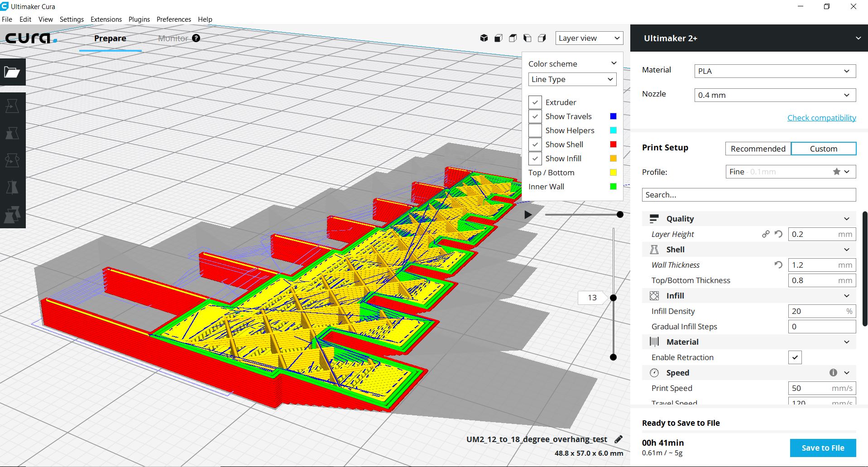Click the pencil icon to rename the model
The height and width of the screenshot is (467, 868).
619,439
